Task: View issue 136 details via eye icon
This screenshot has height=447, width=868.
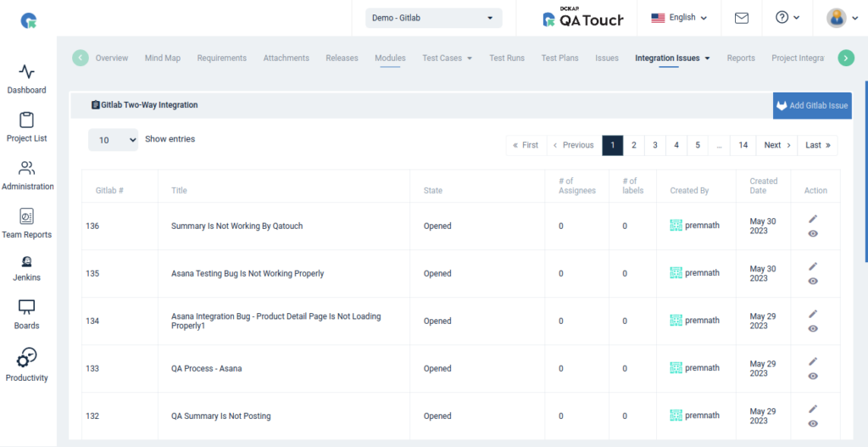Action: point(813,233)
